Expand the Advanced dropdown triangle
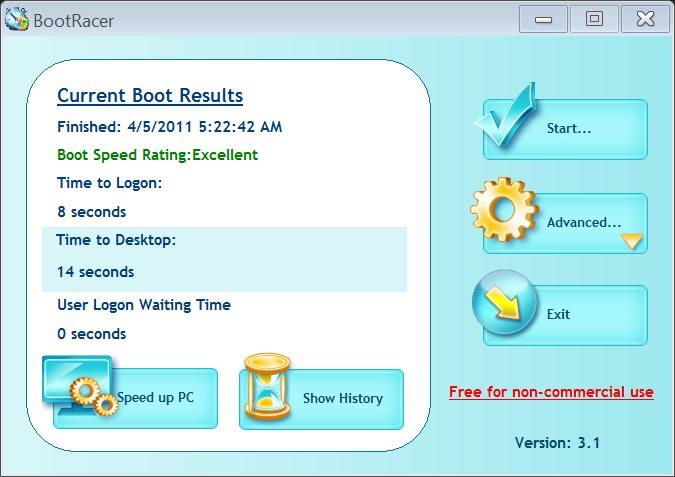The height and width of the screenshot is (477, 675). tap(632, 241)
